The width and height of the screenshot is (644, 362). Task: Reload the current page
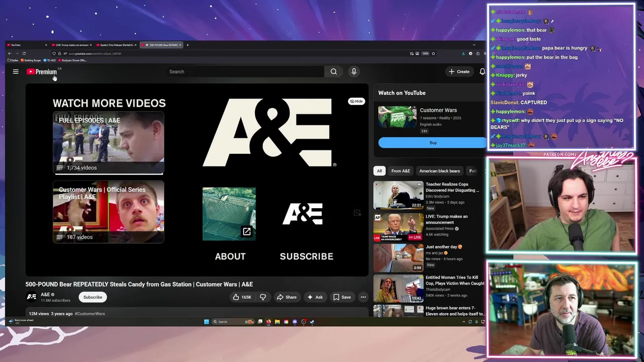pyautogui.click(x=24, y=53)
